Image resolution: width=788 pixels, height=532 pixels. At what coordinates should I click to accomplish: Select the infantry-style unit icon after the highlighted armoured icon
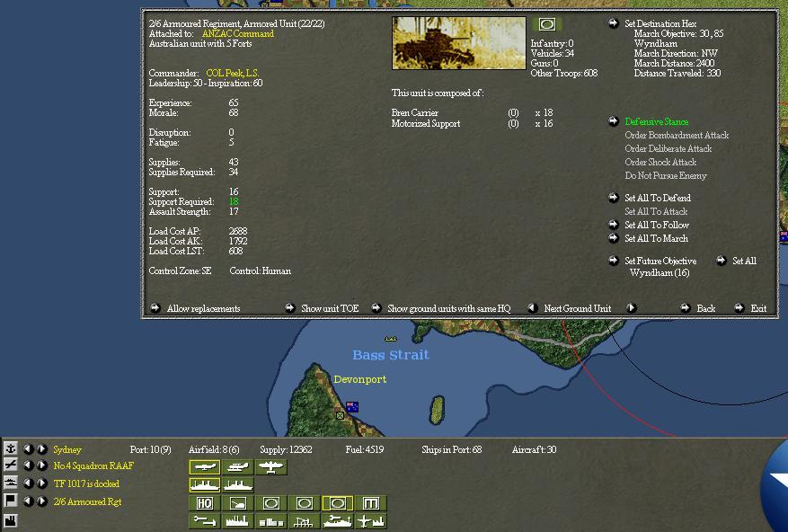370,503
